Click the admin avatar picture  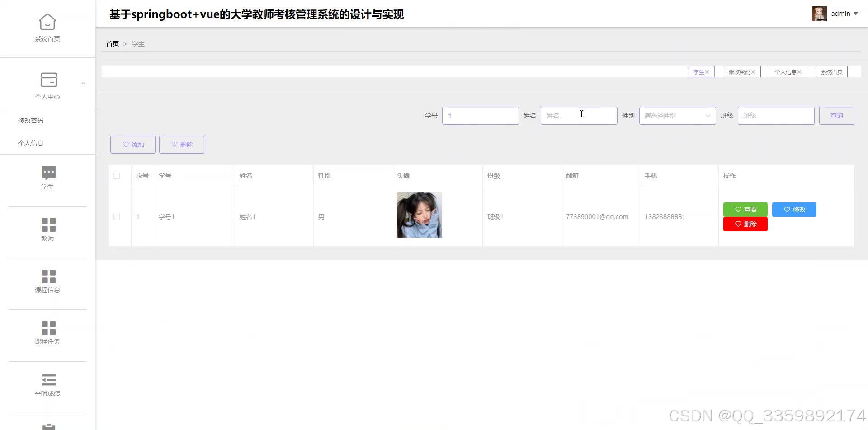click(820, 14)
